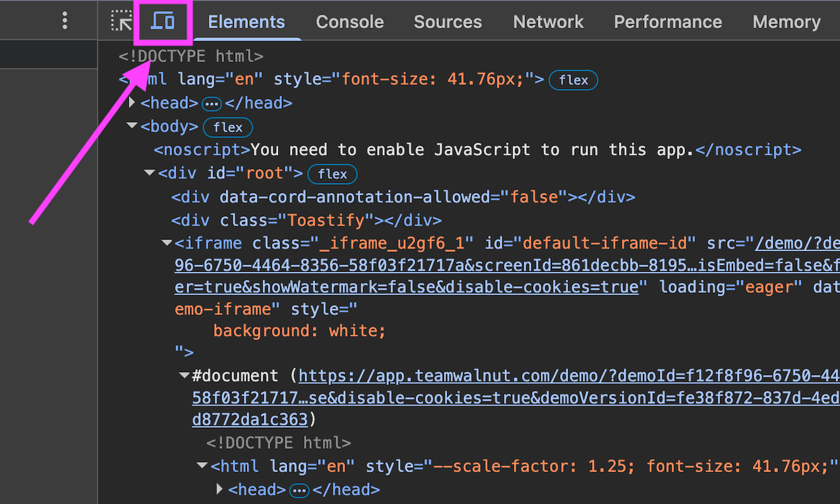Open the DevTools three-dot customize menu

(x=64, y=20)
